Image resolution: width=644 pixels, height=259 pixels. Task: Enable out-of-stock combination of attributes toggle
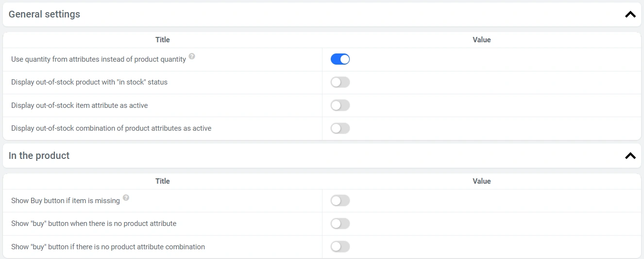(x=340, y=128)
